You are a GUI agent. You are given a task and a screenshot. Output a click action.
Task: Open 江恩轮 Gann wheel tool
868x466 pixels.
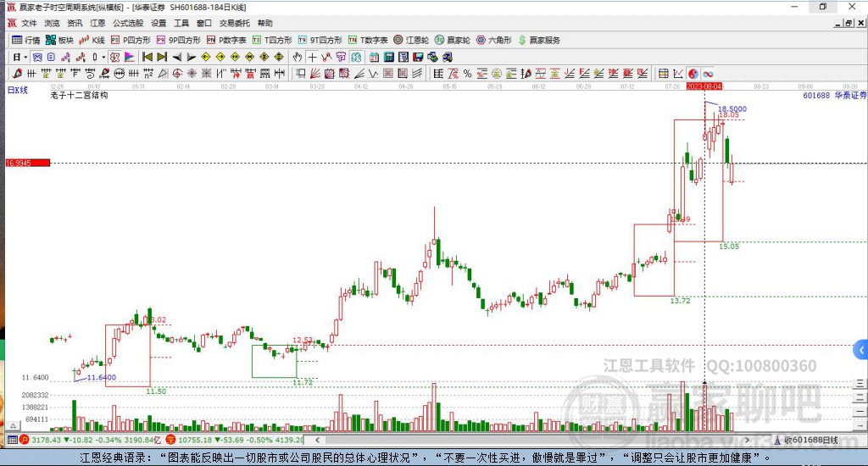pyautogui.click(x=411, y=40)
